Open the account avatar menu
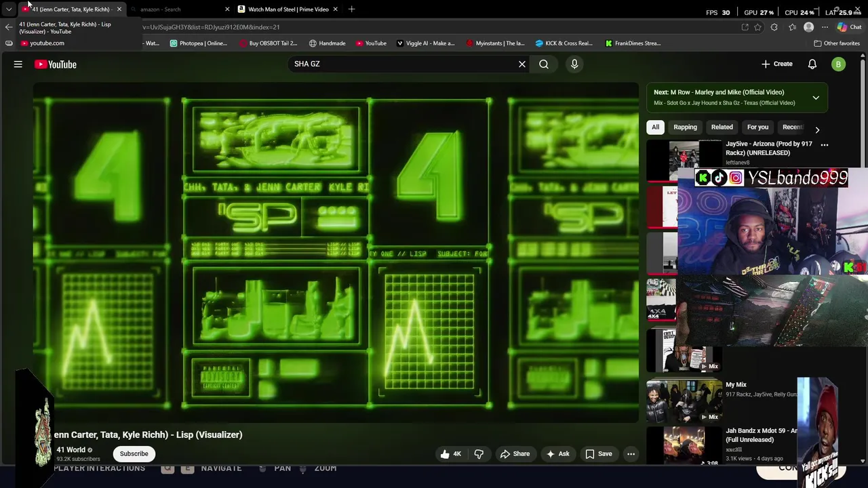Image resolution: width=868 pixels, height=488 pixels. pos(839,64)
